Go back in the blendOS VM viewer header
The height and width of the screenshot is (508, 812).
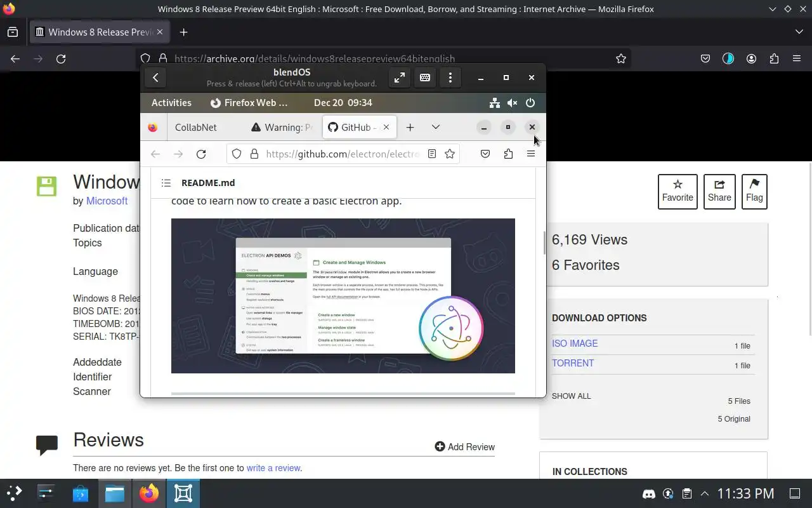(x=155, y=77)
